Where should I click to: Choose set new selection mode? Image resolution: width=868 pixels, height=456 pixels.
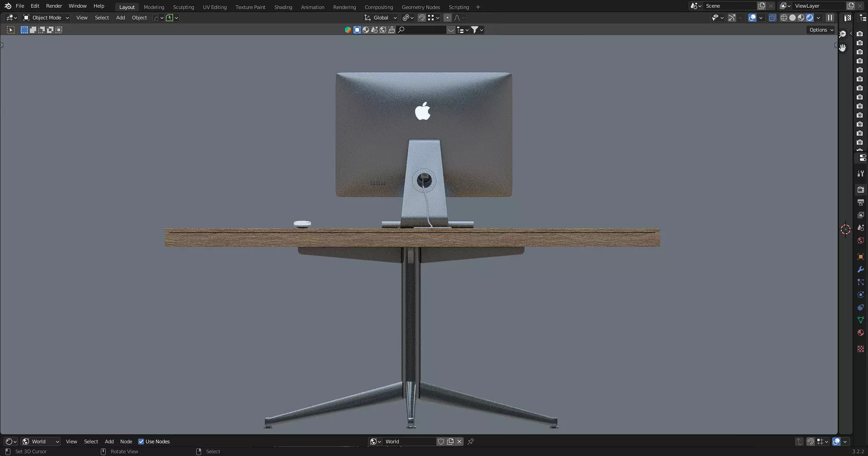pos(24,30)
